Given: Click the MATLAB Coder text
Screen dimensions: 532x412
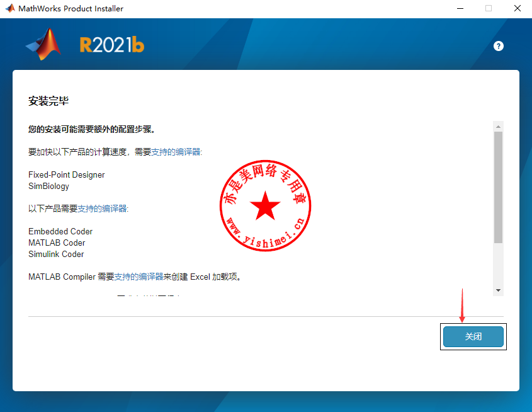Looking at the screenshot, I should (x=57, y=243).
